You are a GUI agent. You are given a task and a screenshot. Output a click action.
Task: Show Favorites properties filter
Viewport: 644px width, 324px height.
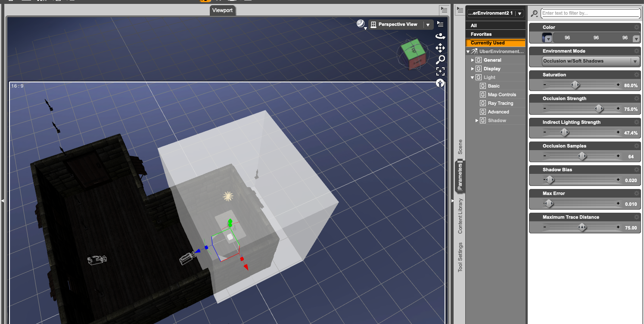tap(495, 34)
